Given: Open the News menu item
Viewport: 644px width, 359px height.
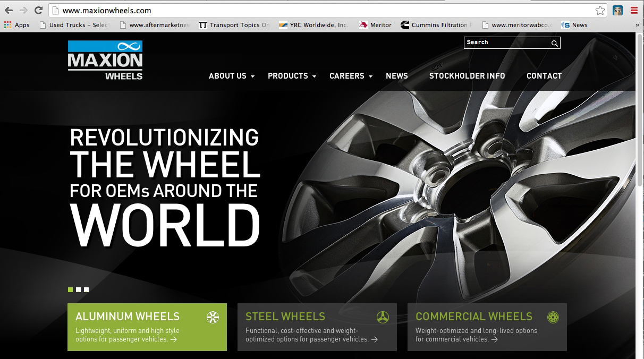Looking at the screenshot, I should click(397, 76).
